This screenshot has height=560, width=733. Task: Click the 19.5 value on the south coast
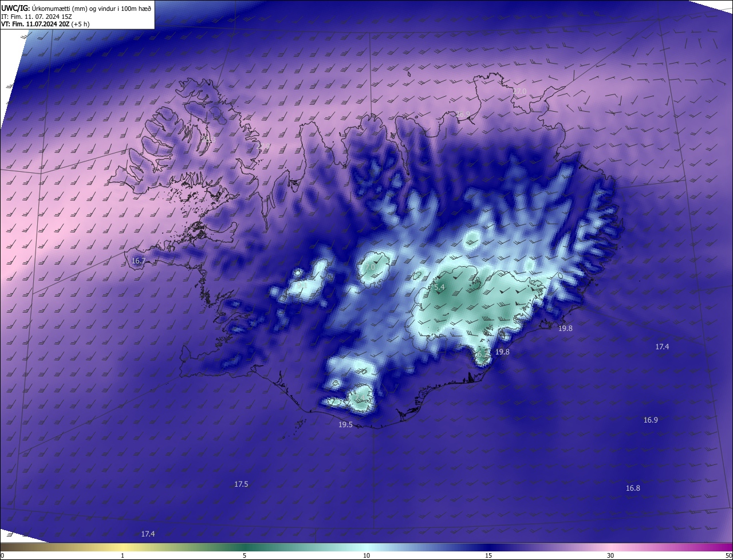click(x=345, y=424)
